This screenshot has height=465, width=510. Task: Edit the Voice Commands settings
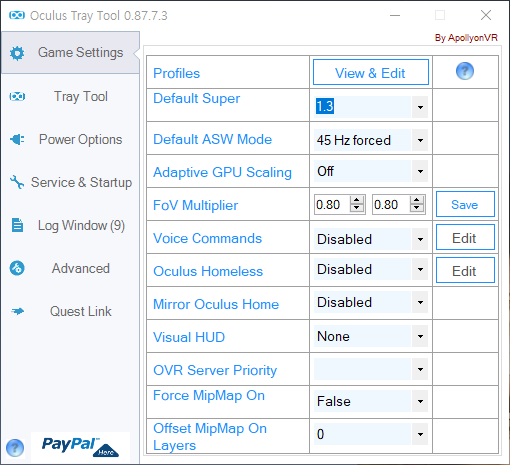pyautogui.click(x=465, y=237)
